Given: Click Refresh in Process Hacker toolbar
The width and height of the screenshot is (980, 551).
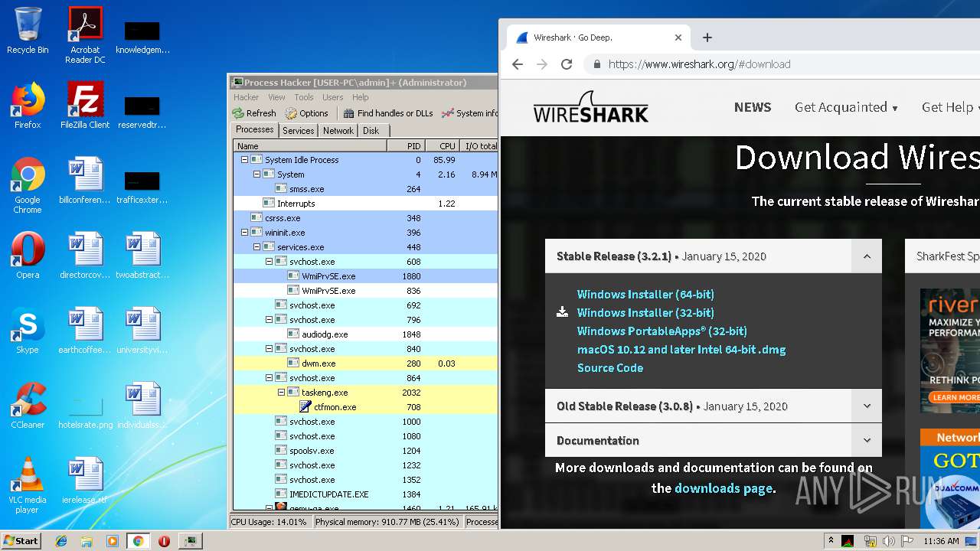Looking at the screenshot, I should [254, 113].
